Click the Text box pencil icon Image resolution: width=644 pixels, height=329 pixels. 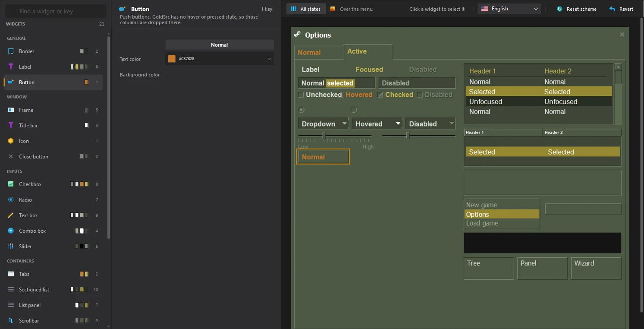coord(11,215)
